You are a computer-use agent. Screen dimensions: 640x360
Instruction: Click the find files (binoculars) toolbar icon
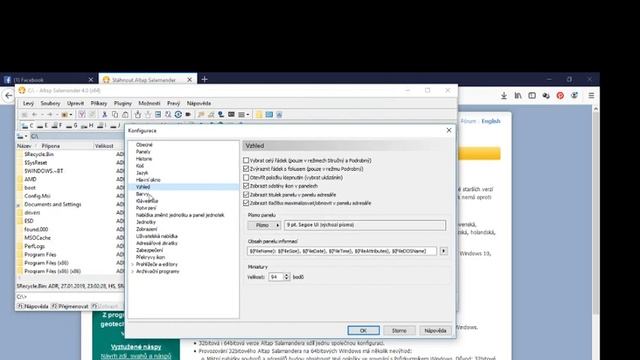coord(168,115)
